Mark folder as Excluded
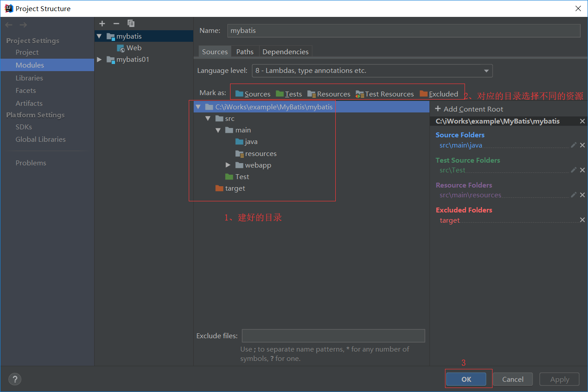Viewport: 588px width, 392px height. [x=439, y=94]
